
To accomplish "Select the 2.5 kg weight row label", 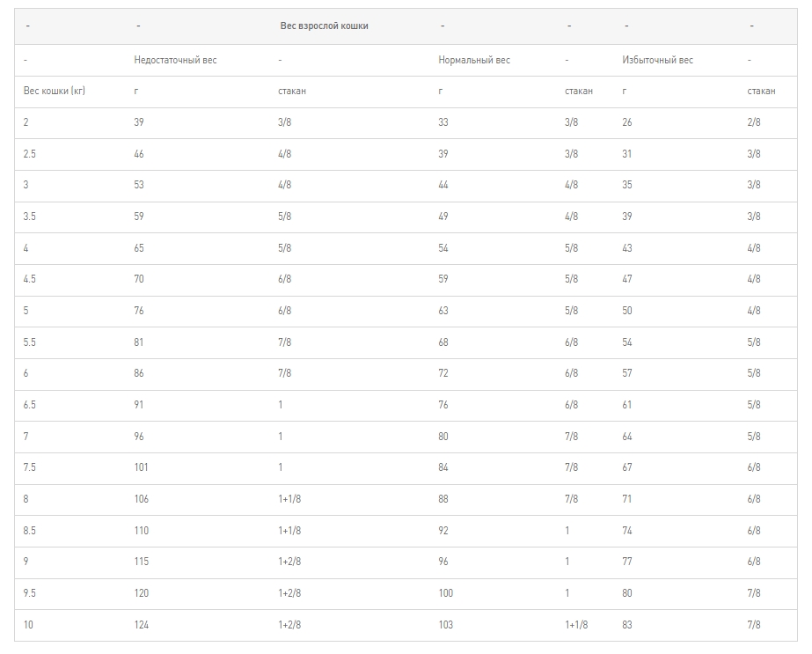I will [x=30, y=154].
